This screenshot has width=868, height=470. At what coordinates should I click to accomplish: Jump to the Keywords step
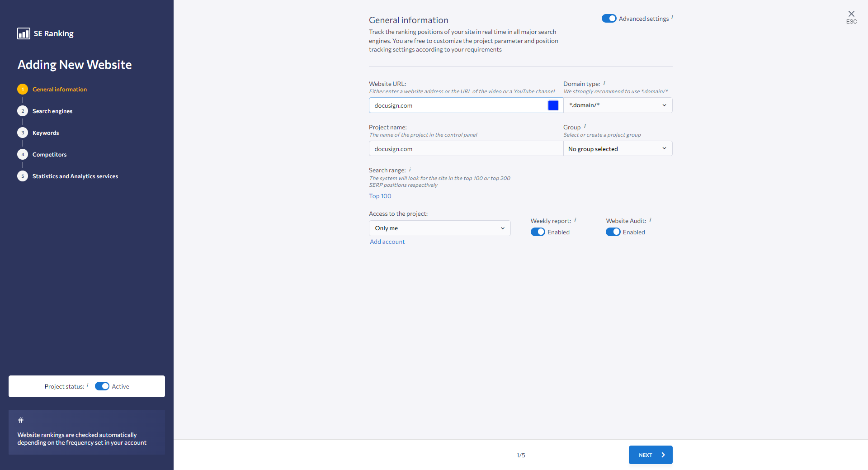point(45,133)
